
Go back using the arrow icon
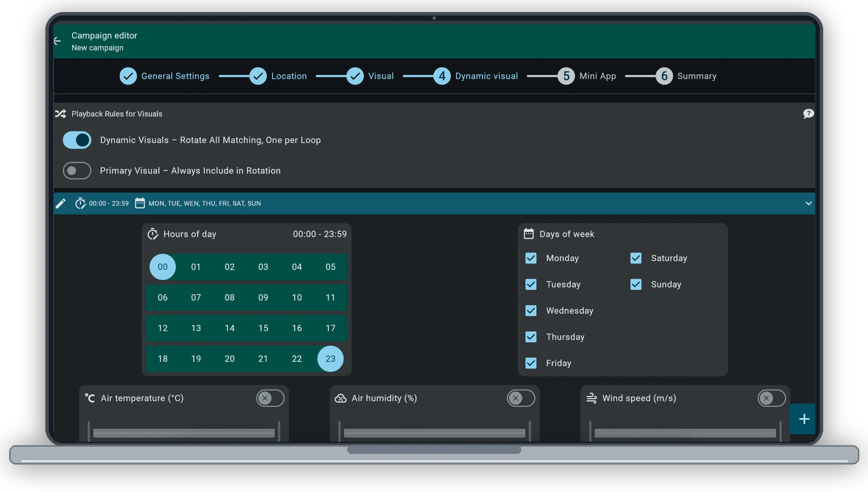pos(57,41)
